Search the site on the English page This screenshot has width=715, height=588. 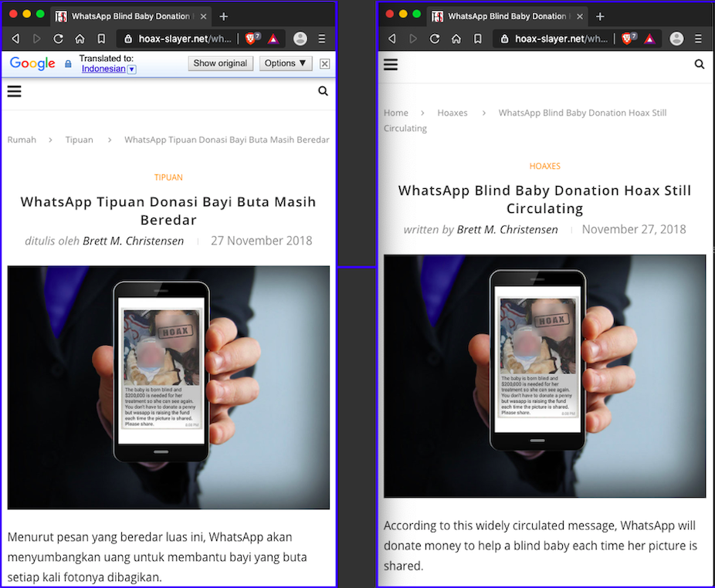click(699, 64)
